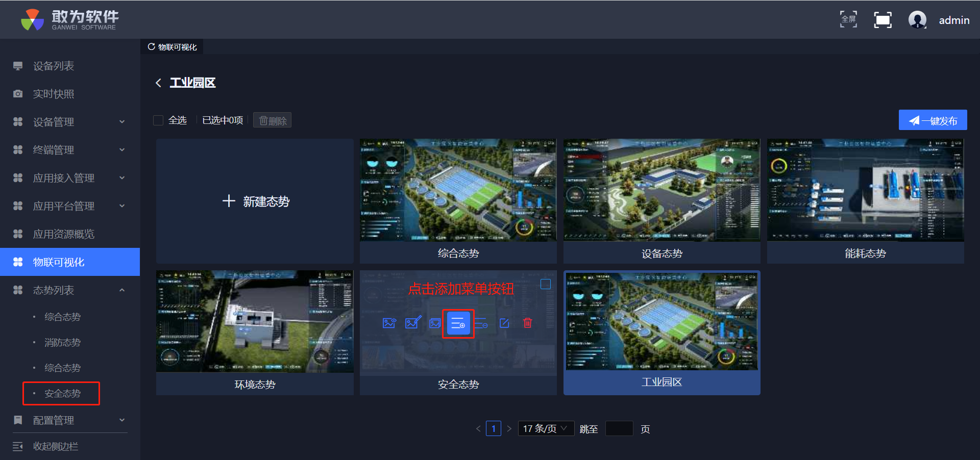Open 实时快照 in the sidebar
This screenshot has width=980, height=460.
click(70, 94)
